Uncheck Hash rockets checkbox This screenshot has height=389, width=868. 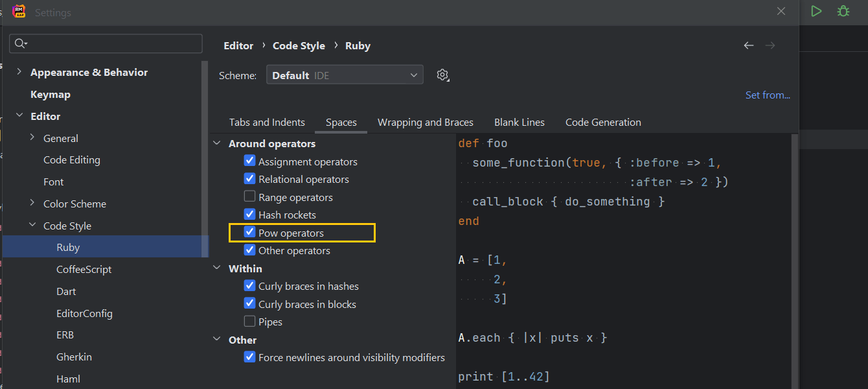[249, 214]
